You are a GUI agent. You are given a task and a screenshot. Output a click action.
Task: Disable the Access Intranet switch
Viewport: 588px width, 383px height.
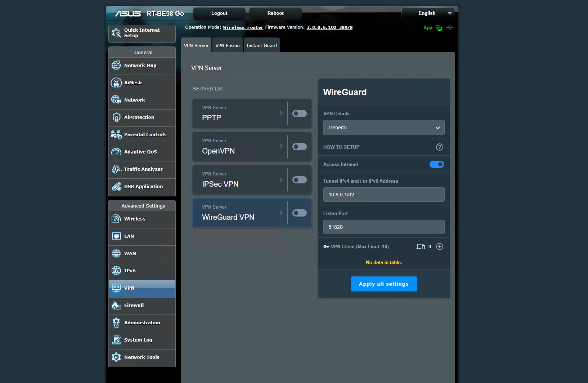(436, 164)
